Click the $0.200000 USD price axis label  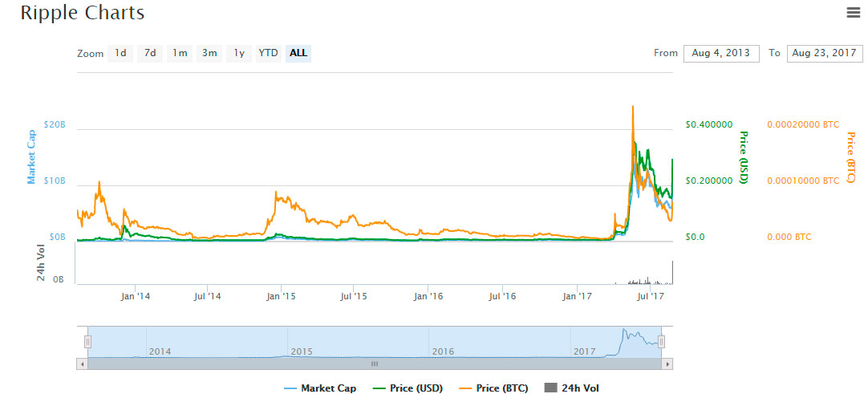709,181
